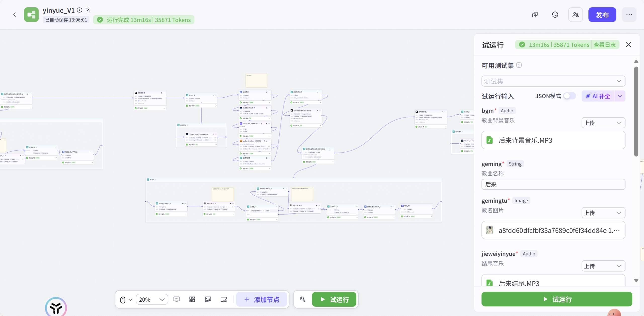Expand the 20% zoom level dropdown
Screen dimensions: 644x316
click(x=152, y=299)
